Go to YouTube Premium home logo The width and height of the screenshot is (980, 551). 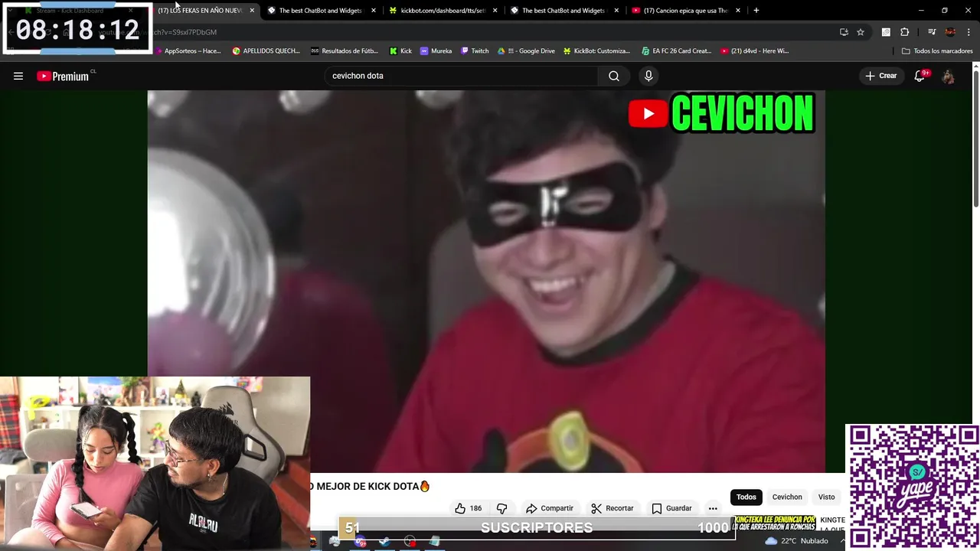[63, 76]
